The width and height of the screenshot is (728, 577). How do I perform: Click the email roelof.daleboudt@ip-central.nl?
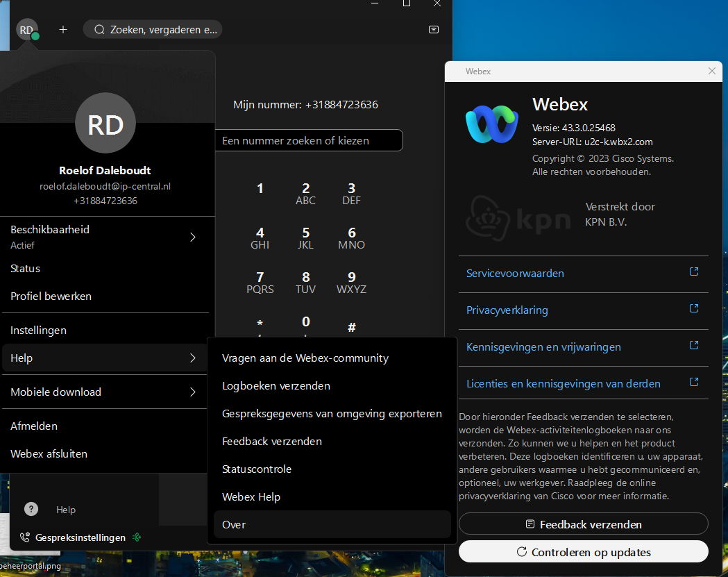(105, 186)
